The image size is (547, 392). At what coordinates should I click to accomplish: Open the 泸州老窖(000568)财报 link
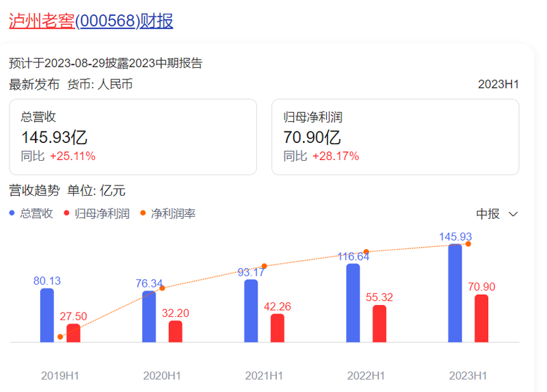pyautogui.click(x=91, y=21)
